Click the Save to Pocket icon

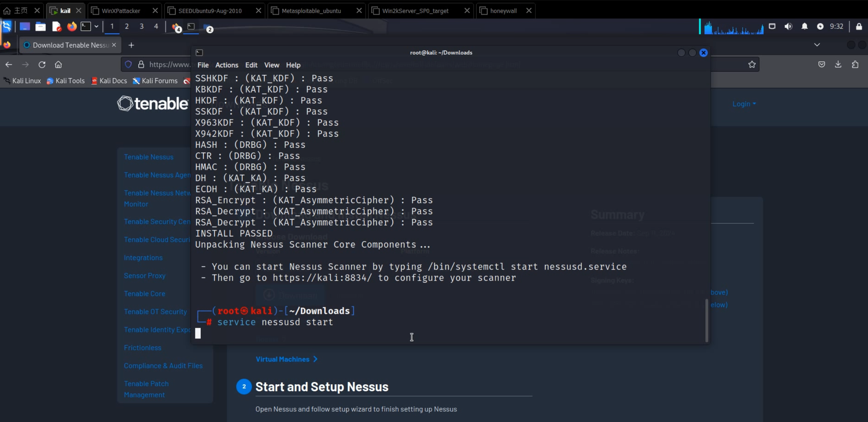coord(821,65)
